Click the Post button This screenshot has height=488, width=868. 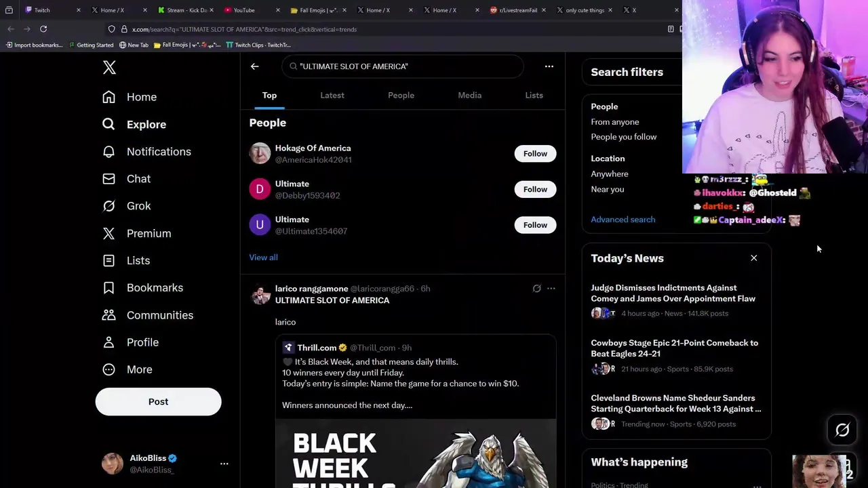coord(158,402)
